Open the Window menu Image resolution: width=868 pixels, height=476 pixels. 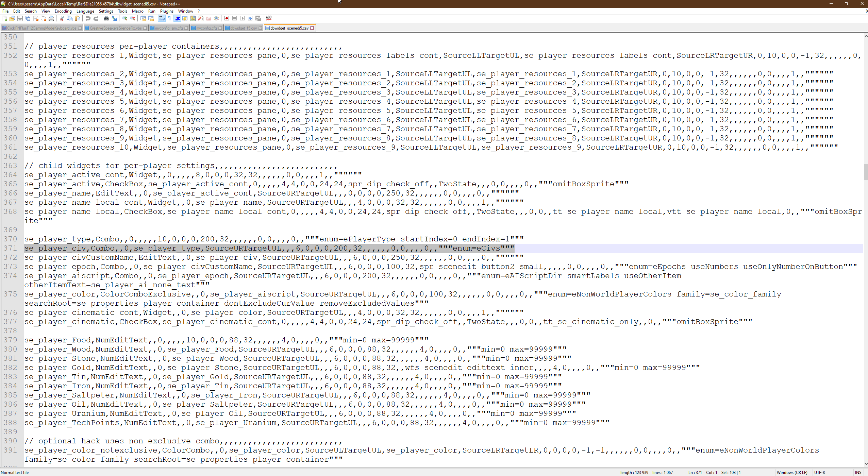[x=186, y=11]
